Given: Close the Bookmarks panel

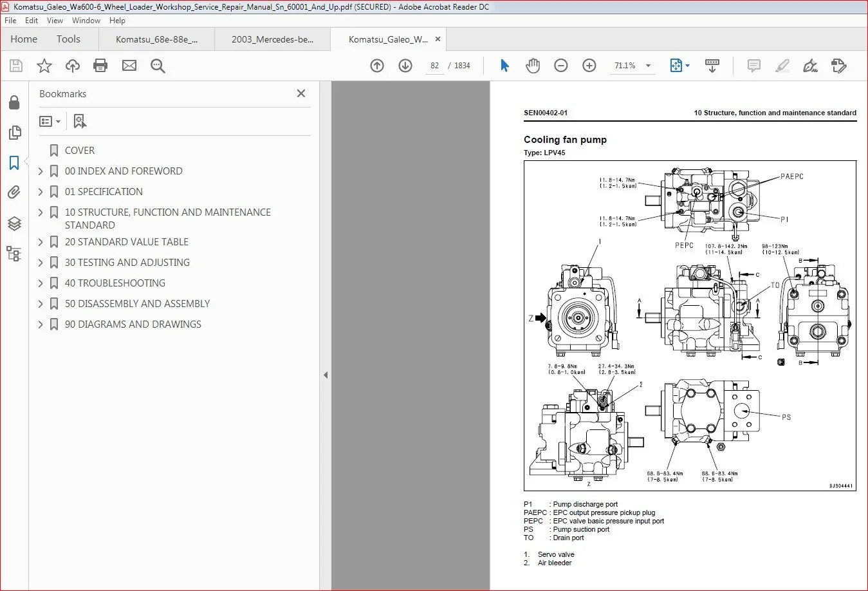Looking at the screenshot, I should coord(301,93).
